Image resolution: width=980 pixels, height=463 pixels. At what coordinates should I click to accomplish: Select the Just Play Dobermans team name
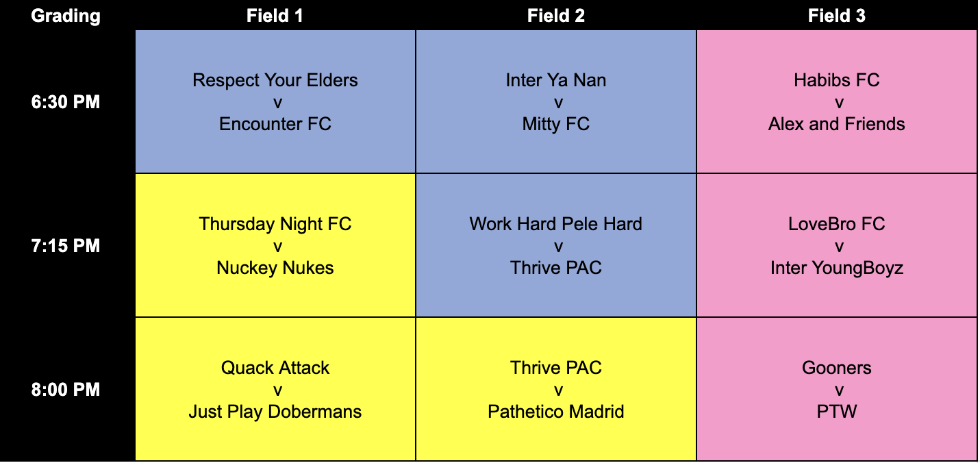coord(275,412)
